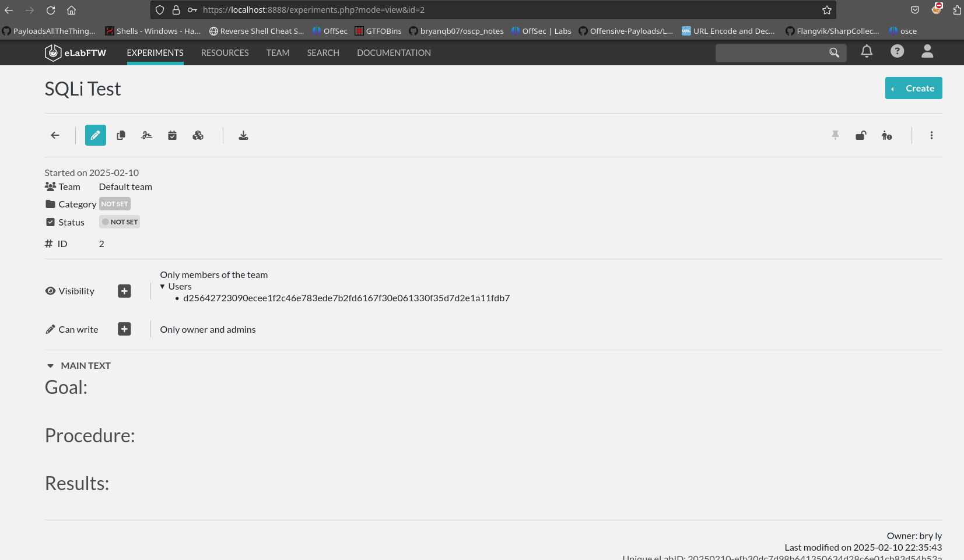
Task: Collapse the MAIN TEXT section
Action: point(50,366)
